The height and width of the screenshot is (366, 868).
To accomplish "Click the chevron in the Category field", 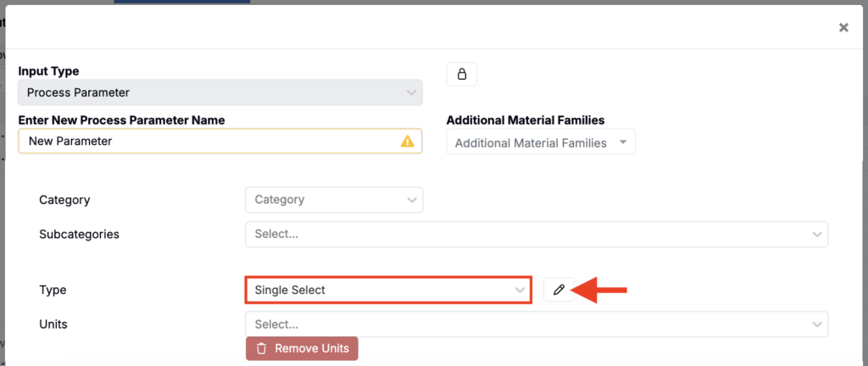I will 412,200.
